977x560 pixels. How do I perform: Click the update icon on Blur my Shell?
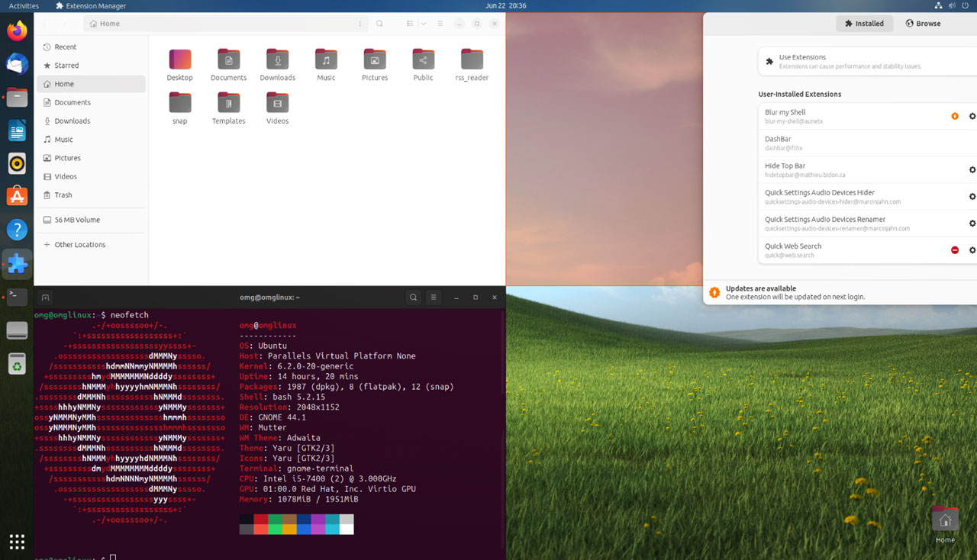pos(954,116)
